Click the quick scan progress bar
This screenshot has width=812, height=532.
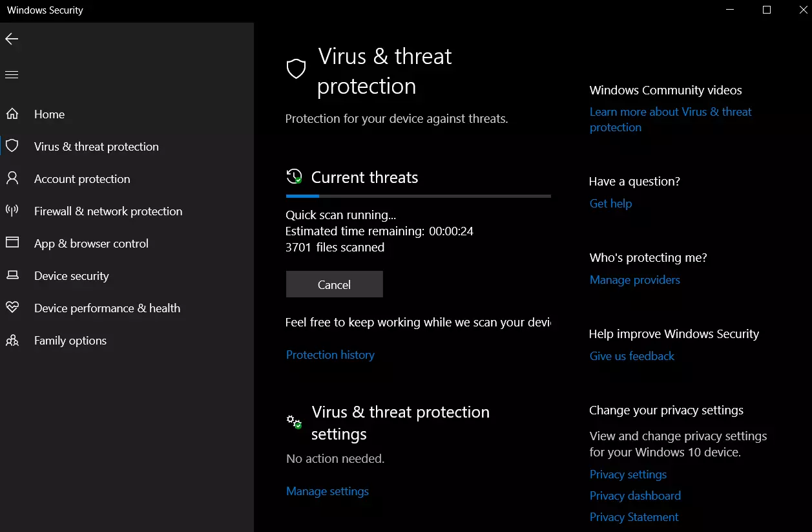(418, 196)
